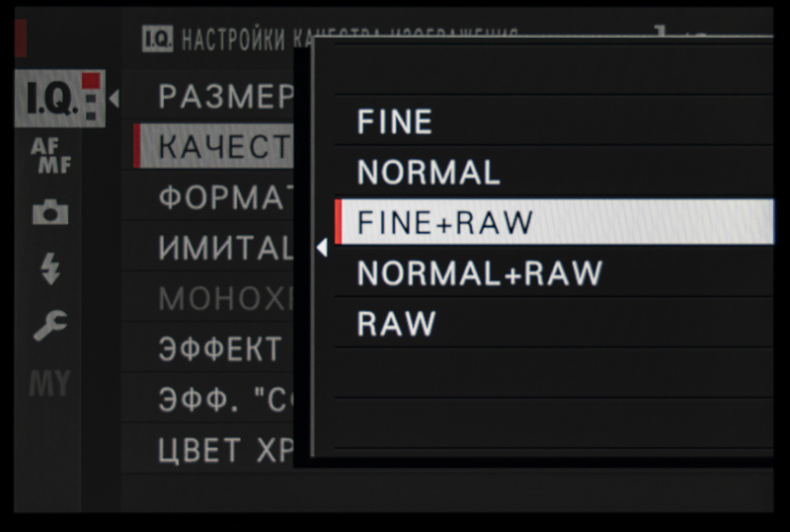Open the flash settings tab
The height and width of the screenshot is (532, 790).
pyautogui.click(x=50, y=269)
